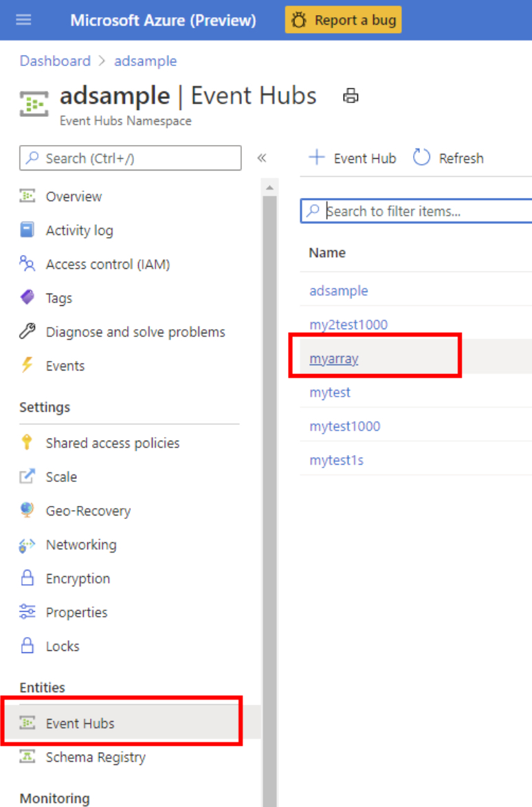Open the hamburger portal menu

click(x=23, y=20)
